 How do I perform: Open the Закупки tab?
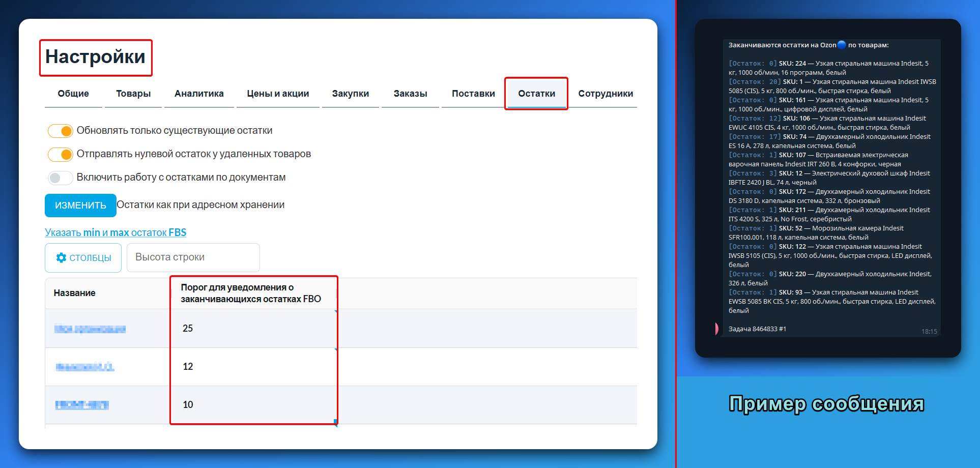tap(351, 94)
